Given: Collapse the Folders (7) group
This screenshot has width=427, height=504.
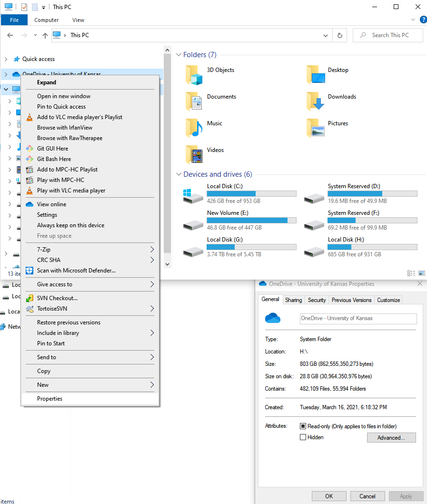Looking at the screenshot, I should click(x=179, y=55).
